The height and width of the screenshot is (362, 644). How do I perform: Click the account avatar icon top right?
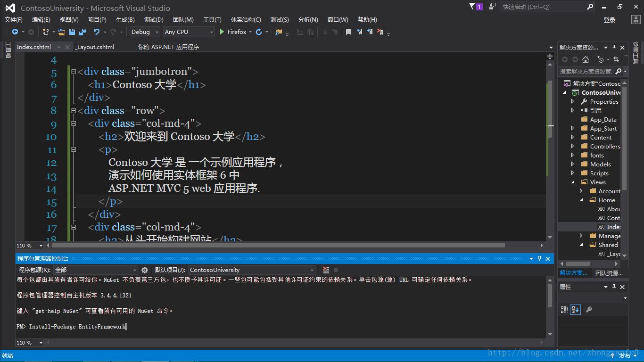636,19
